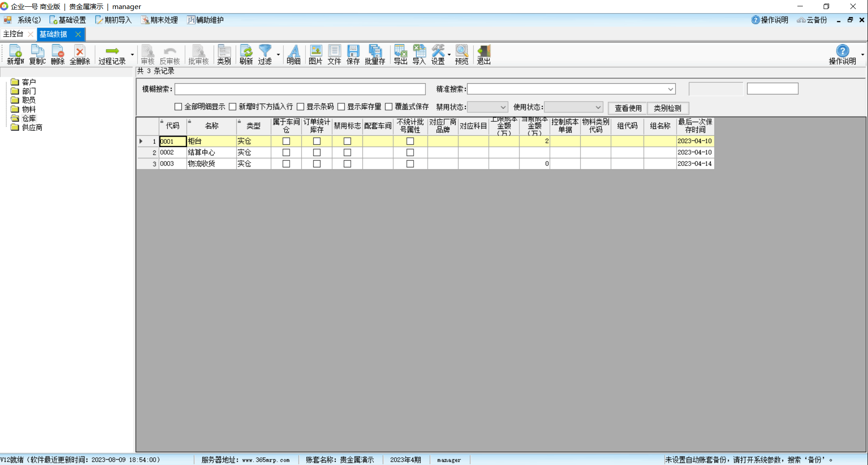The width and height of the screenshot is (868, 465).
Task: Switch to the 主控台 tab
Action: (x=13, y=34)
